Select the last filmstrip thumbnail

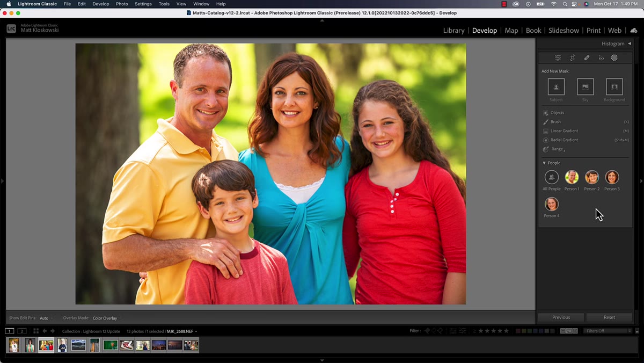(x=191, y=345)
